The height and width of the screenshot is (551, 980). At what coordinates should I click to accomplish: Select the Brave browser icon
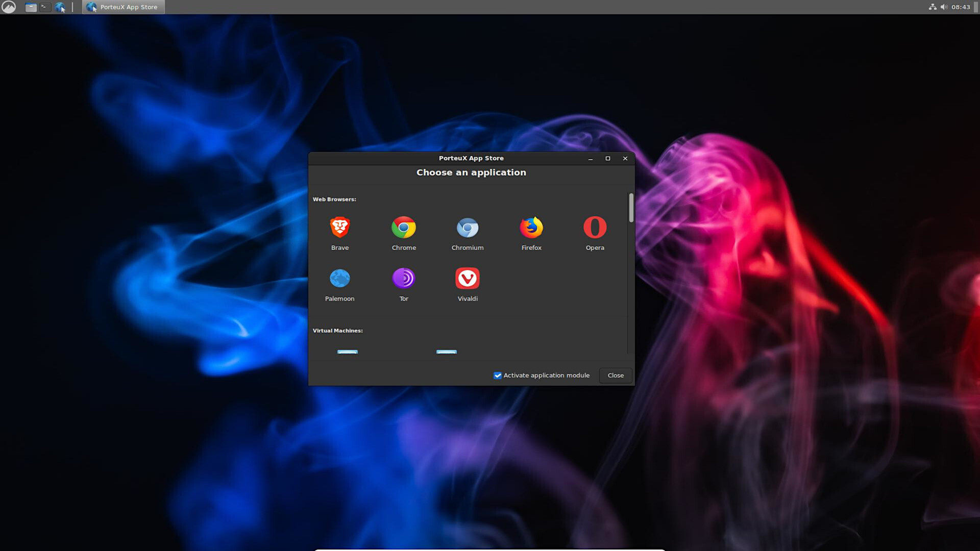tap(339, 228)
